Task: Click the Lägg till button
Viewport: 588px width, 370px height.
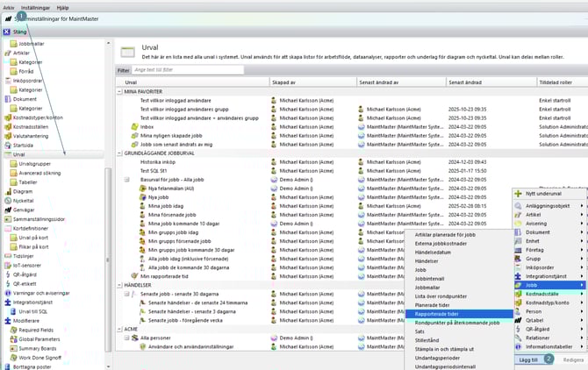Action: (x=527, y=359)
